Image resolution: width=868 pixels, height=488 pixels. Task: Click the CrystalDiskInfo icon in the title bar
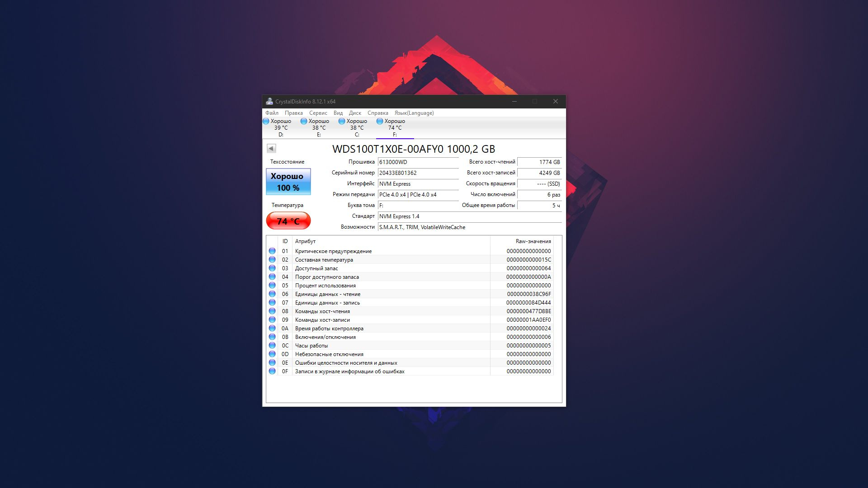pos(270,101)
